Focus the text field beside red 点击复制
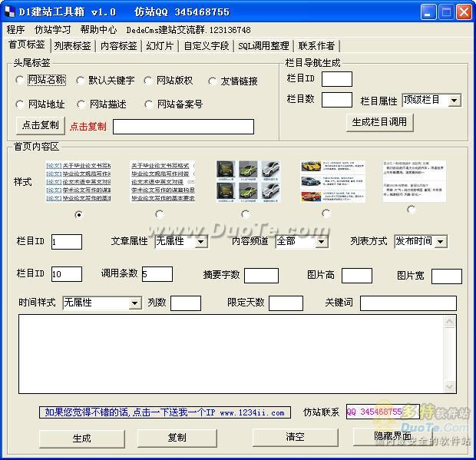The width and height of the screenshot is (476, 460). pyautogui.click(x=183, y=126)
